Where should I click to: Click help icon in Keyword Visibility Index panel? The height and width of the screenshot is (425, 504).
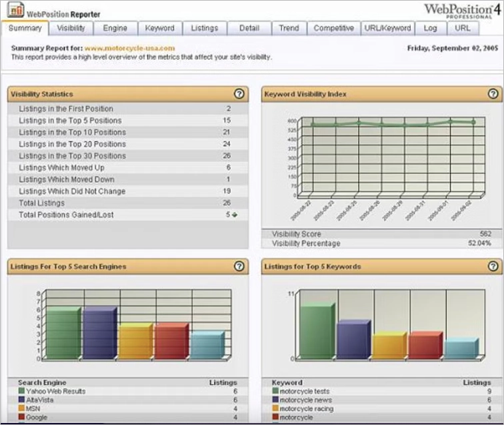[493, 94]
